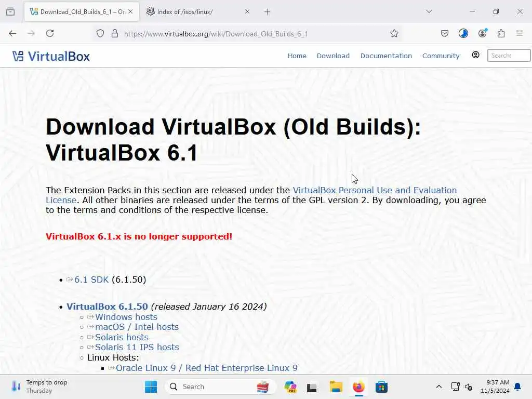Click the address bar URL field
Screen dimensions: 532x399
click(x=251, y=34)
